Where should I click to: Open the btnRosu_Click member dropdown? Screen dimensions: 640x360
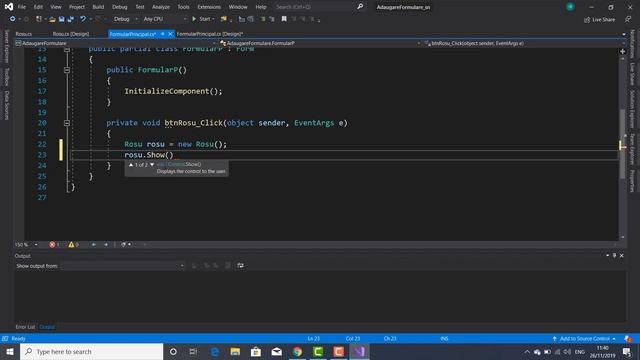pyautogui.click(x=524, y=43)
